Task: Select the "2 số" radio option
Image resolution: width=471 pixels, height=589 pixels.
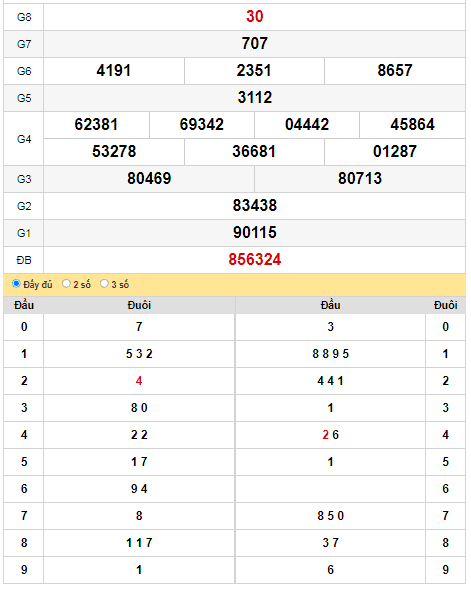Action: click(x=66, y=284)
